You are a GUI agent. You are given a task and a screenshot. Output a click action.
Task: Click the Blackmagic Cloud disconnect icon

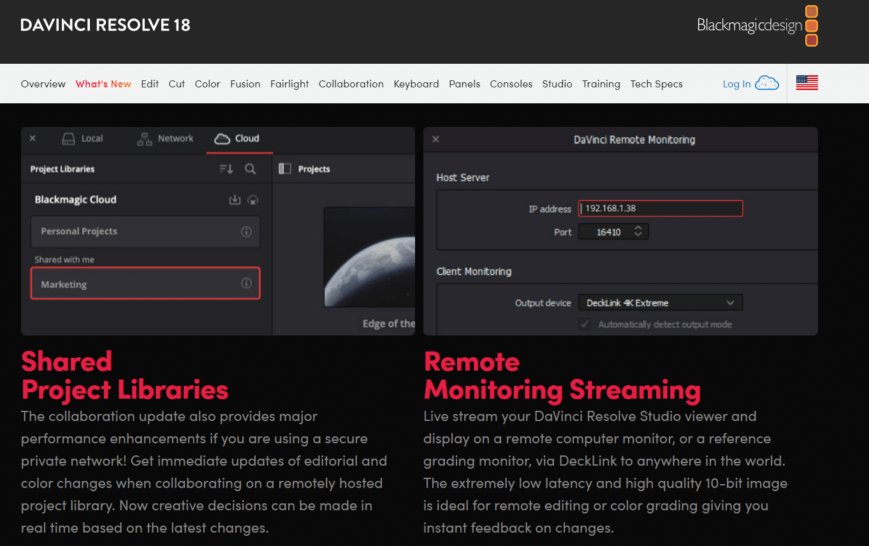(x=253, y=200)
